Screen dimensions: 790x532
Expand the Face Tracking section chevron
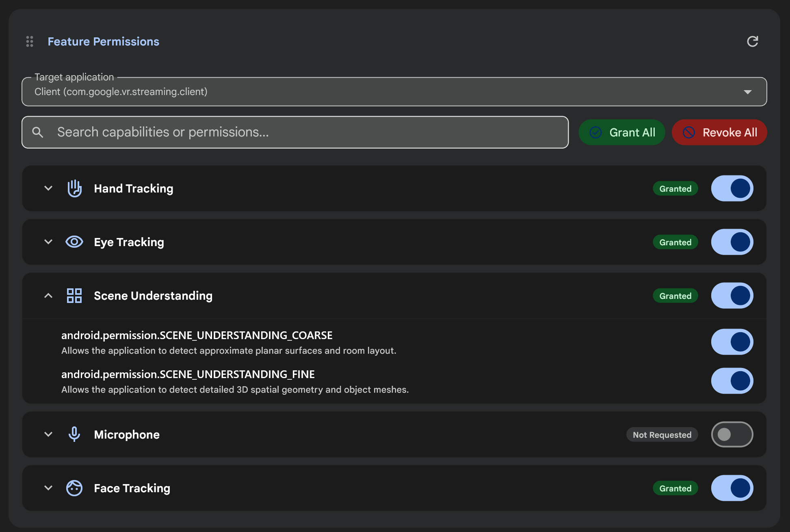click(x=48, y=488)
